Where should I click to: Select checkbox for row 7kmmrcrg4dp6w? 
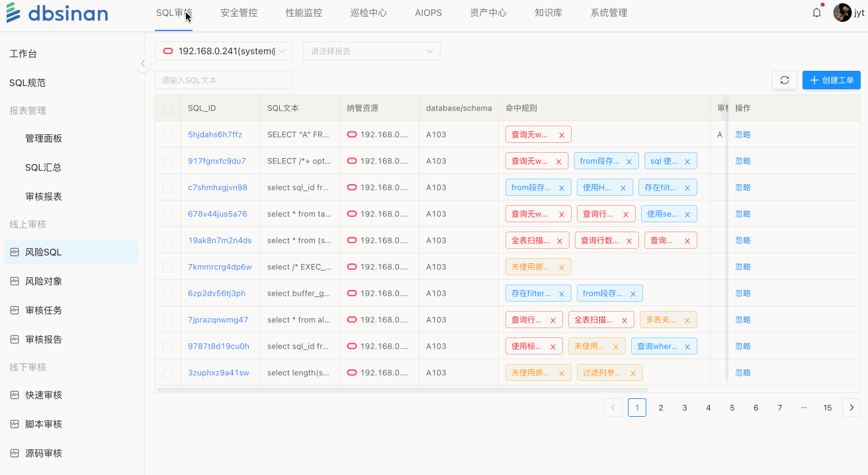pyautogui.click(x=167, y=267)
